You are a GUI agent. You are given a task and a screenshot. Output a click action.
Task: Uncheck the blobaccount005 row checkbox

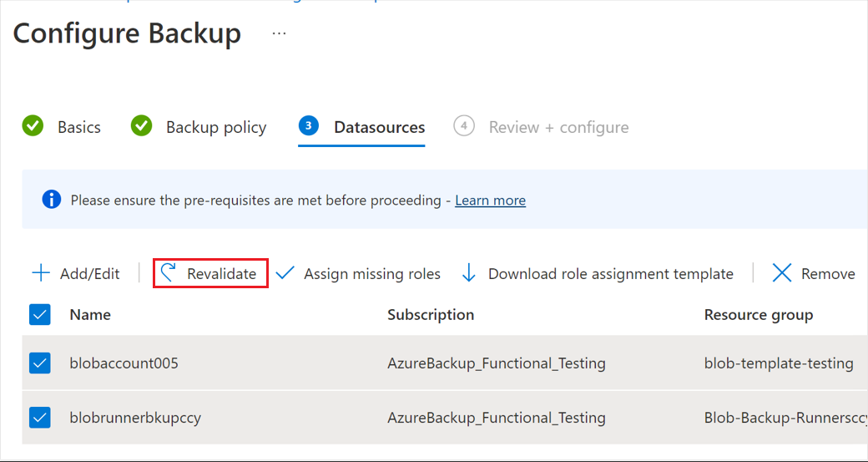(40, 363)
